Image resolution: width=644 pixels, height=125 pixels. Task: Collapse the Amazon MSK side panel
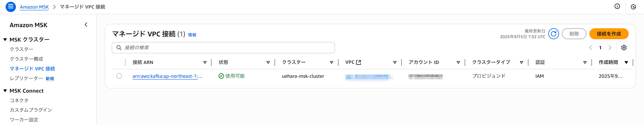pos(86,25)
